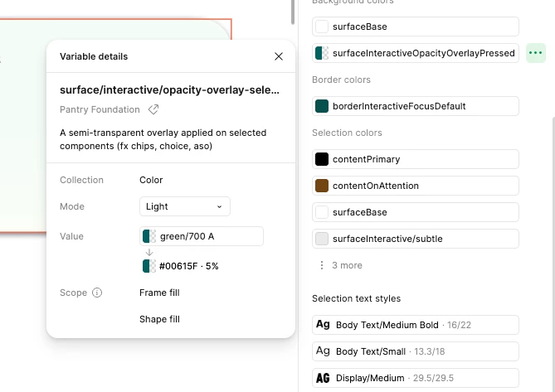Click the variable description text
Screen dimensions: 555x392
pos(163,139)
